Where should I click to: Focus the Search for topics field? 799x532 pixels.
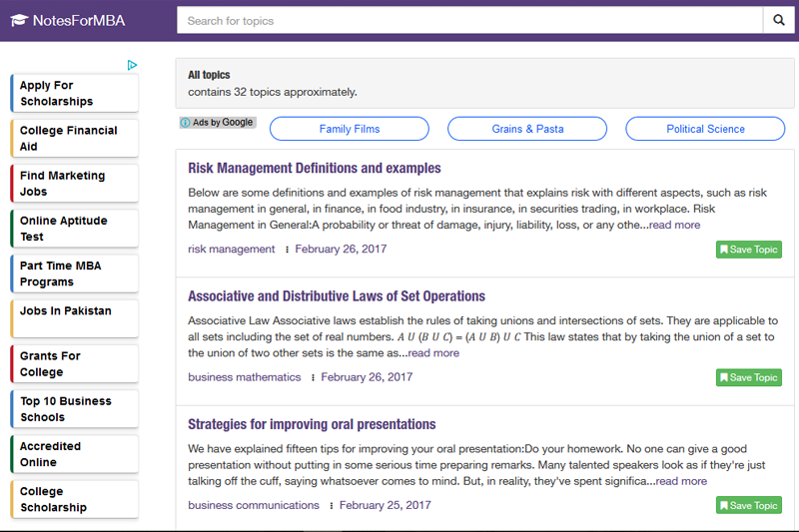469,20
